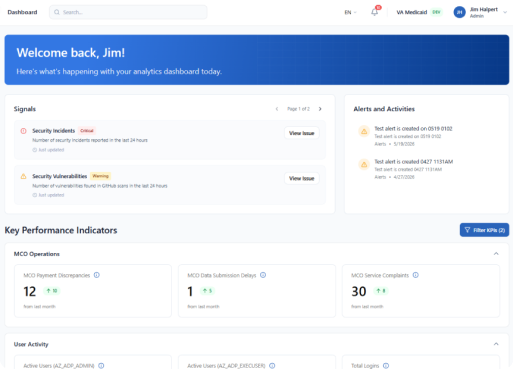The image size is (513, 369).
Task: Click the MCO Service Complaints value 30
Action: pyautogui.click(x=359, y=292)
